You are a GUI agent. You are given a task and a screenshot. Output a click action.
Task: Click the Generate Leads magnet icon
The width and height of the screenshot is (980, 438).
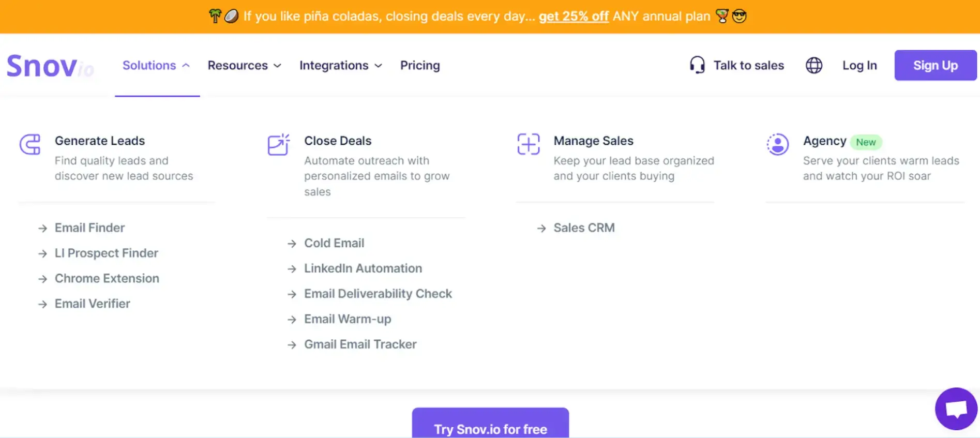30,144
